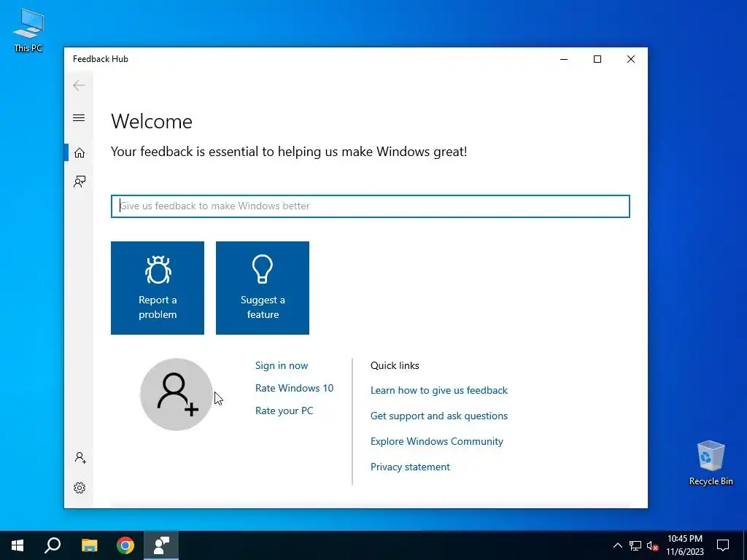Click the sidebar add account icon

[80, 458]
